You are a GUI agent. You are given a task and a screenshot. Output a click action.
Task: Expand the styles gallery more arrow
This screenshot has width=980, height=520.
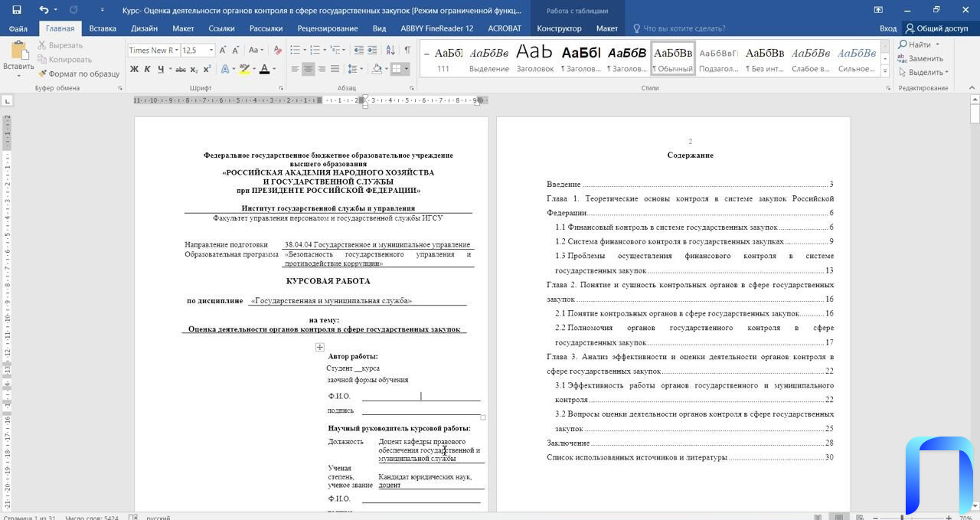pyautogui.click(x=886, y=70)
